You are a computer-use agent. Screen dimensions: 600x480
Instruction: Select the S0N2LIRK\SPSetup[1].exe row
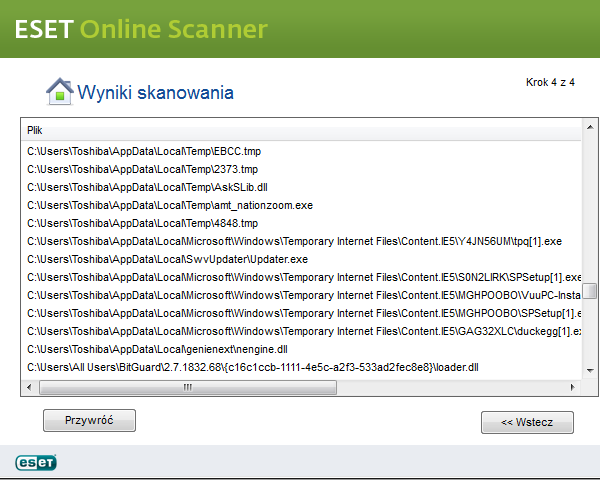pyautogui.click(x=302, y=277)
